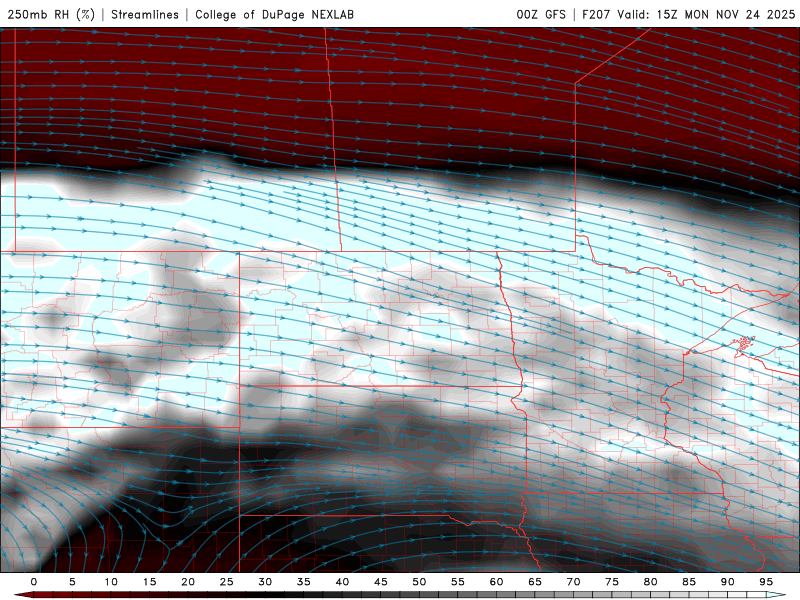Select the "00Z GFS" model run label
The image size is (800, 600).
tap(541, 14)
